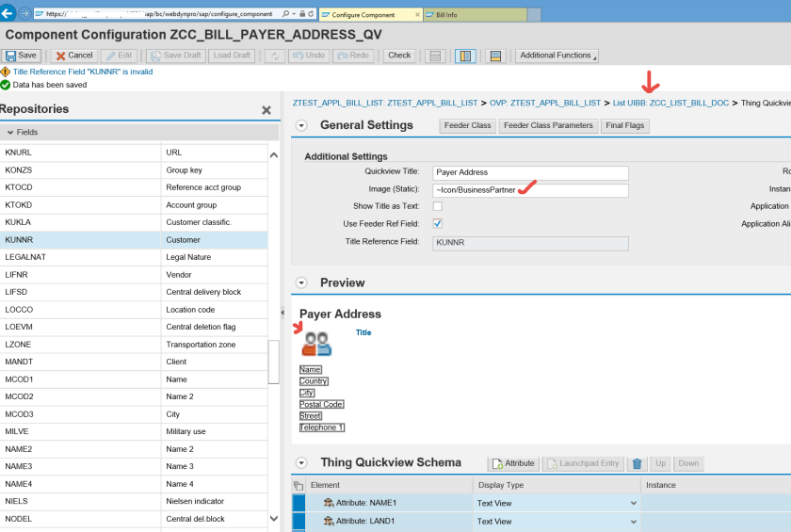Click the business partner image in preview
This screenshot has width=791, height=532.
316,344
